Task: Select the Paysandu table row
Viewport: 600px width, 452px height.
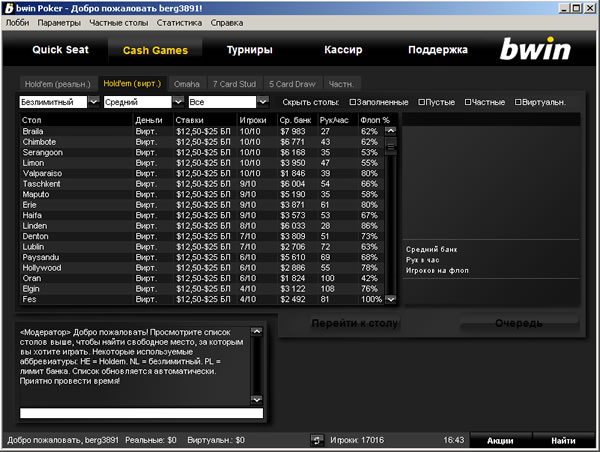Action: tap(202, 258)
